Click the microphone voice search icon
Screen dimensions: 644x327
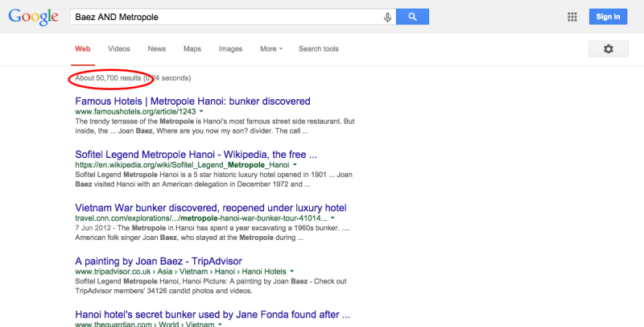[x=388, y=16]
